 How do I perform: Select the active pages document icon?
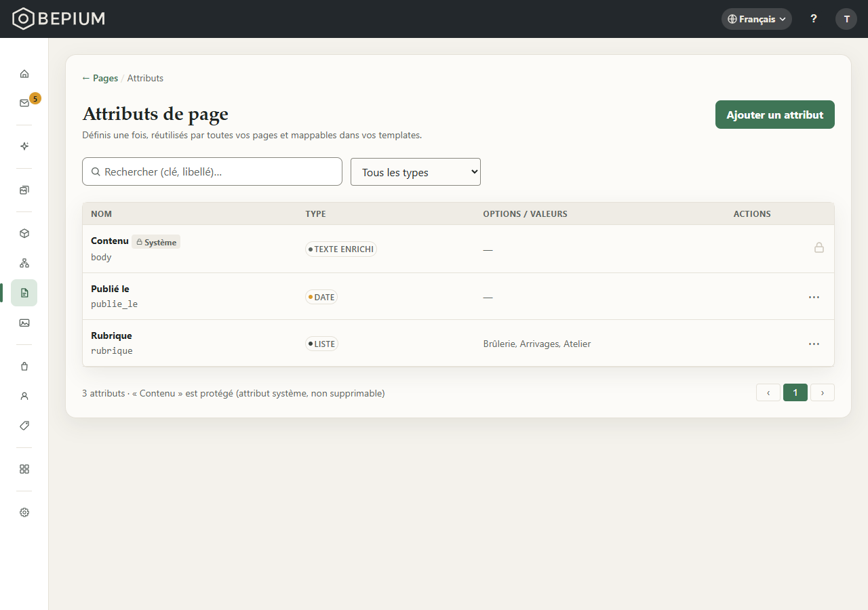pyautogui.click(x=24, y=293)
